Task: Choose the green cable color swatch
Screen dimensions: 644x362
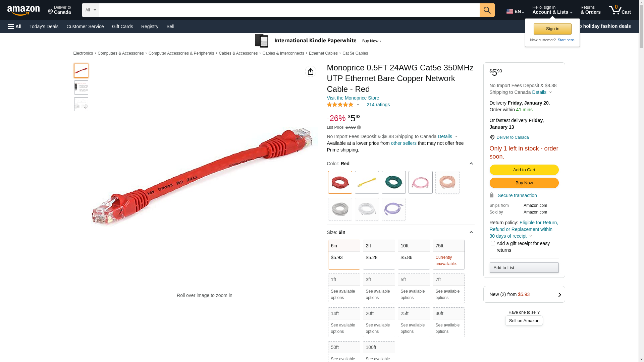Action: tap(393, 182)
